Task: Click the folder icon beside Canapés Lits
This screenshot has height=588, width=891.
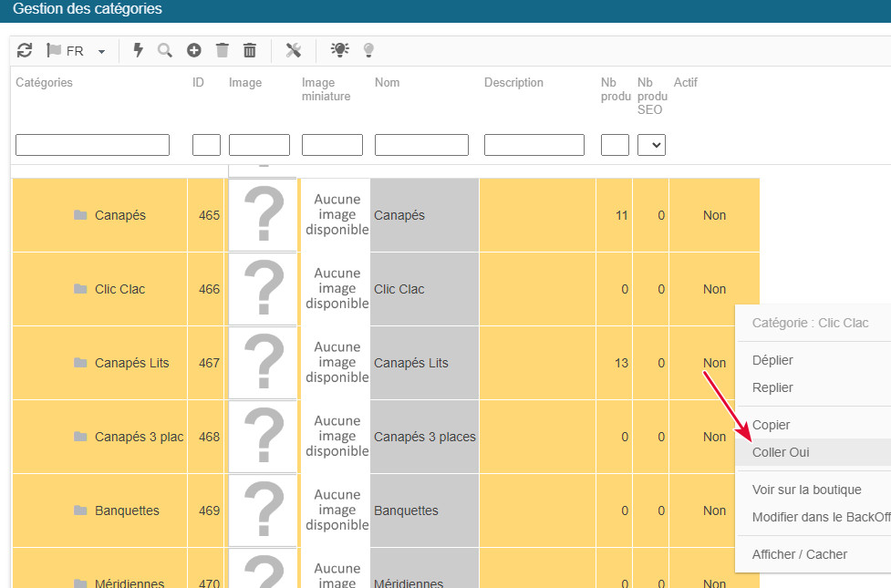Action: tap(80, 363)
